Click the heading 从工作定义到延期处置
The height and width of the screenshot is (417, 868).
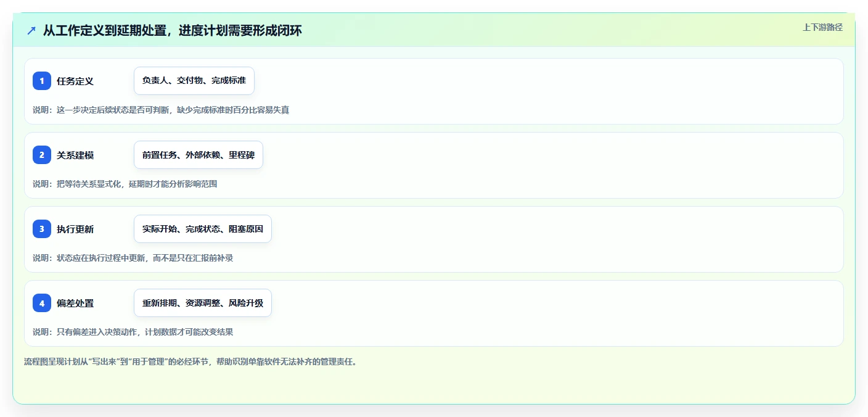173,30
